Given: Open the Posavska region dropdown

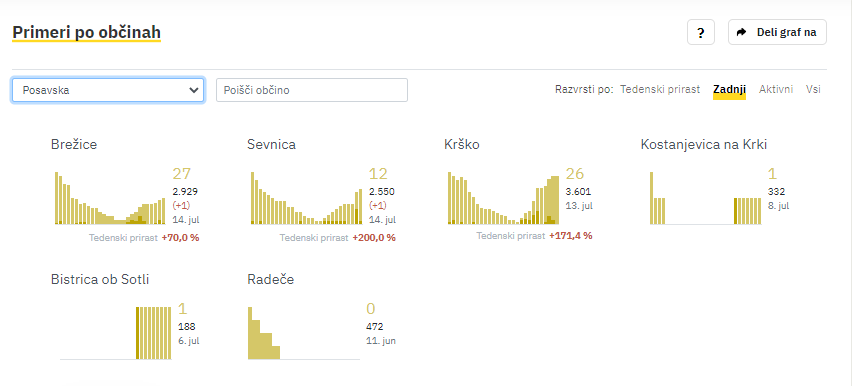Looking at the screenshot, I should [108, 90].
